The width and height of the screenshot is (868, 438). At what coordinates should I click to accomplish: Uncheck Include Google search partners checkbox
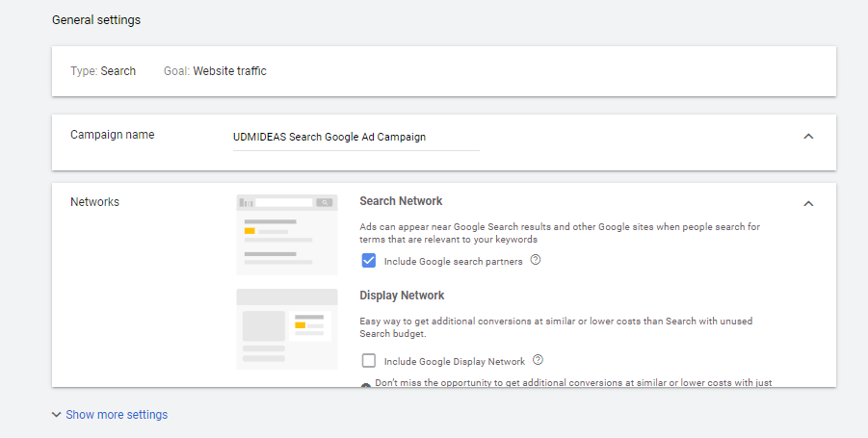pyautogui.click(x=368, y=261)
